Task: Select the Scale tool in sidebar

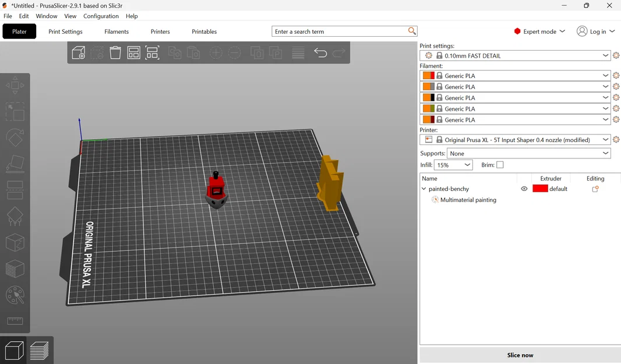Action: [15, 111]
